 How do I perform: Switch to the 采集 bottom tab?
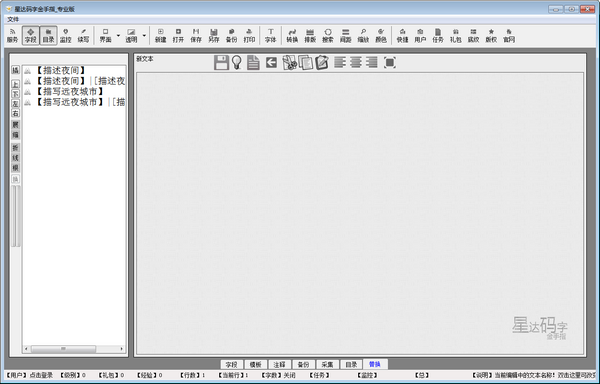pyautogui.click(x=327, y=364)
